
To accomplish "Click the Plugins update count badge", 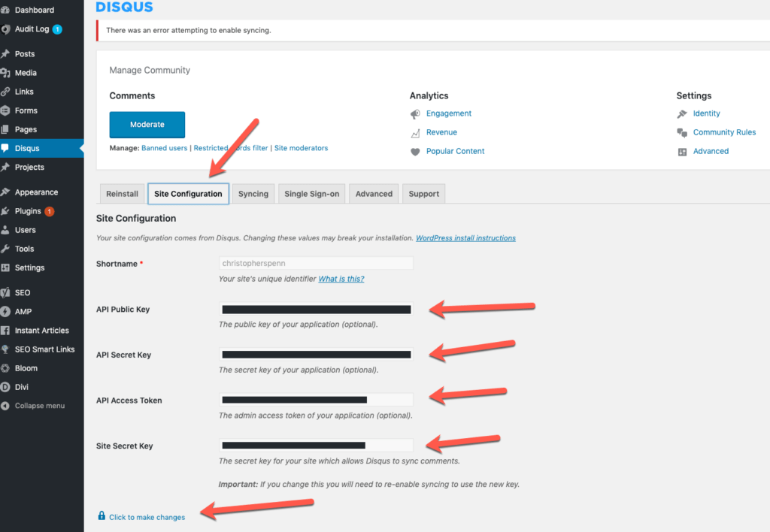I will [x=49, y=212].
